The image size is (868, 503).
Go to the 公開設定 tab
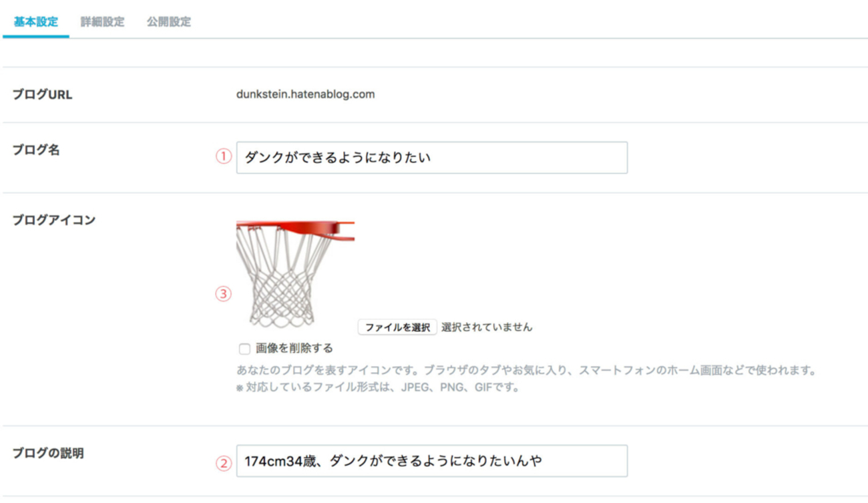click(169, 22)
